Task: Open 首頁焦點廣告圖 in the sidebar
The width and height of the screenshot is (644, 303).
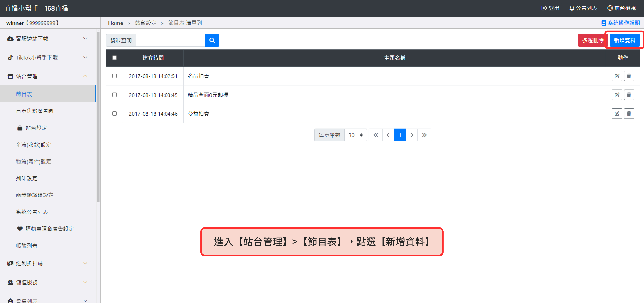Action: [35, 111]
